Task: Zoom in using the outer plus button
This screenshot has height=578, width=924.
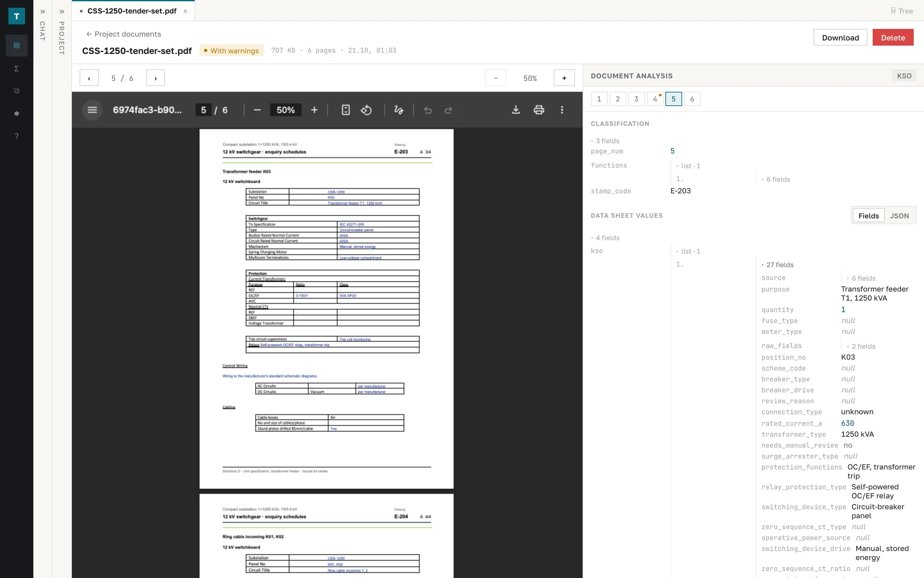Action: click(564, 78)
